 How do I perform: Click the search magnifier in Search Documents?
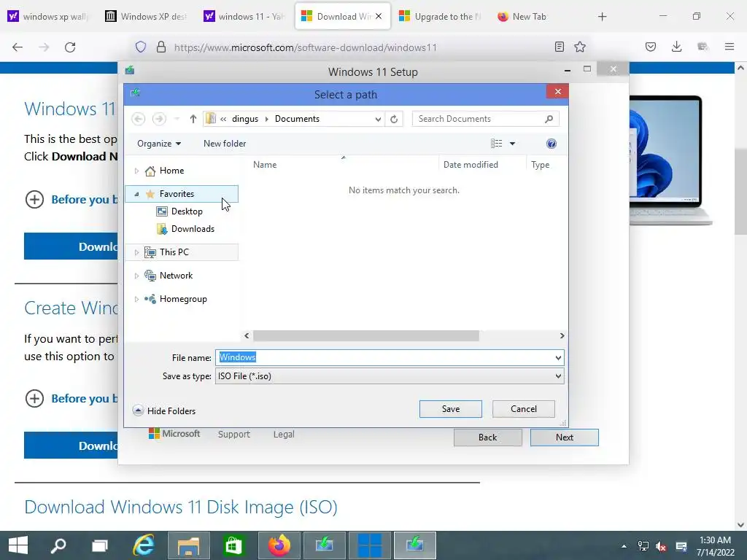pyautogui.click(x=549, y=119)
